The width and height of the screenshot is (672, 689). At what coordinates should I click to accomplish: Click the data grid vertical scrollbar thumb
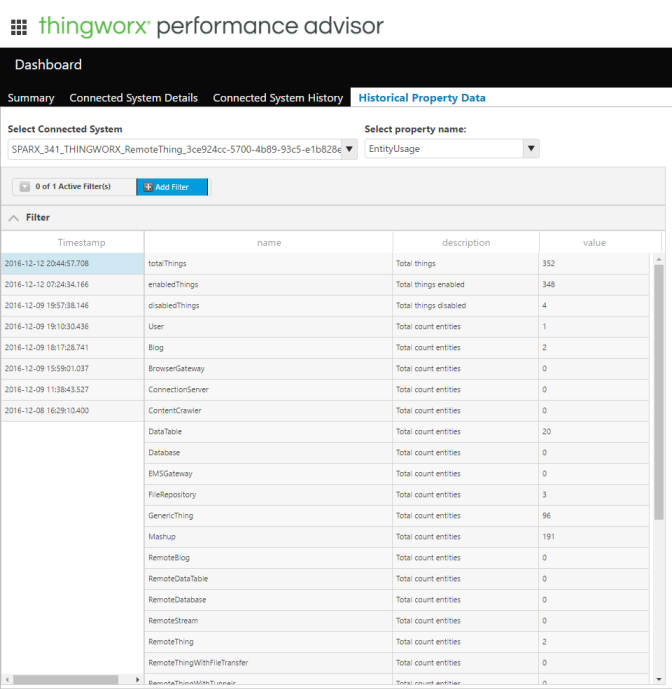pos(658,392)
